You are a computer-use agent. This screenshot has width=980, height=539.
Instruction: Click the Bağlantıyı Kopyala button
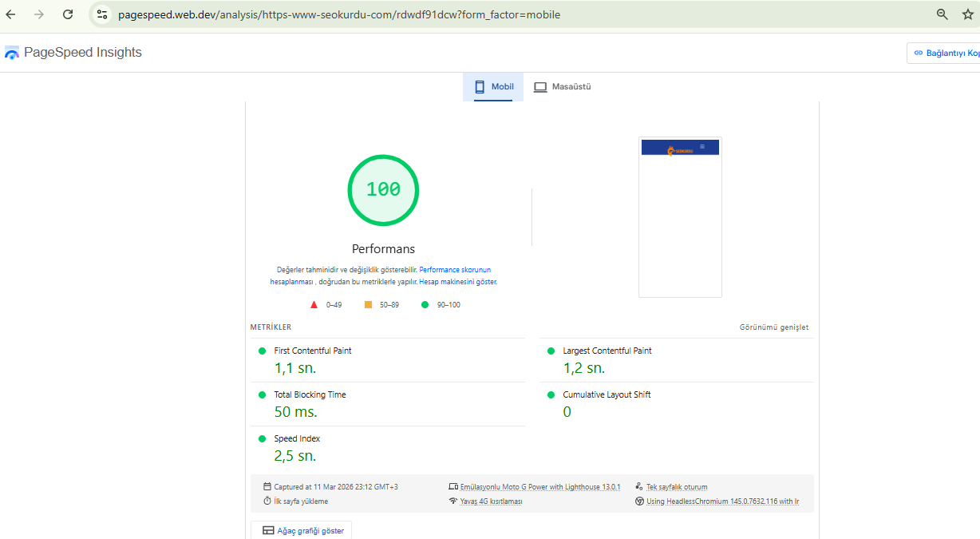click(945, 53)
